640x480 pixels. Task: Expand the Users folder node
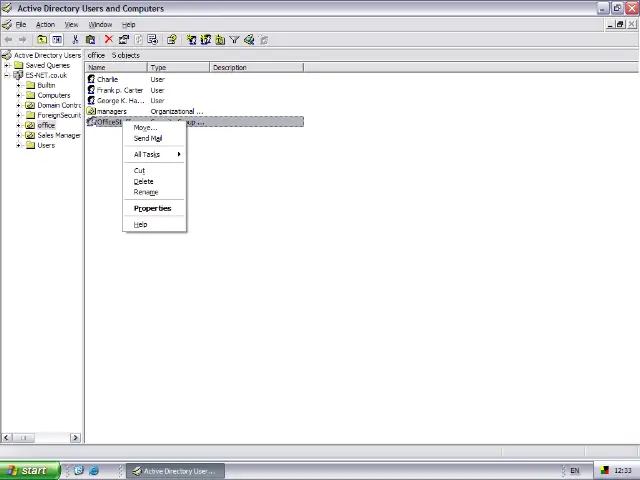point(18,145)
